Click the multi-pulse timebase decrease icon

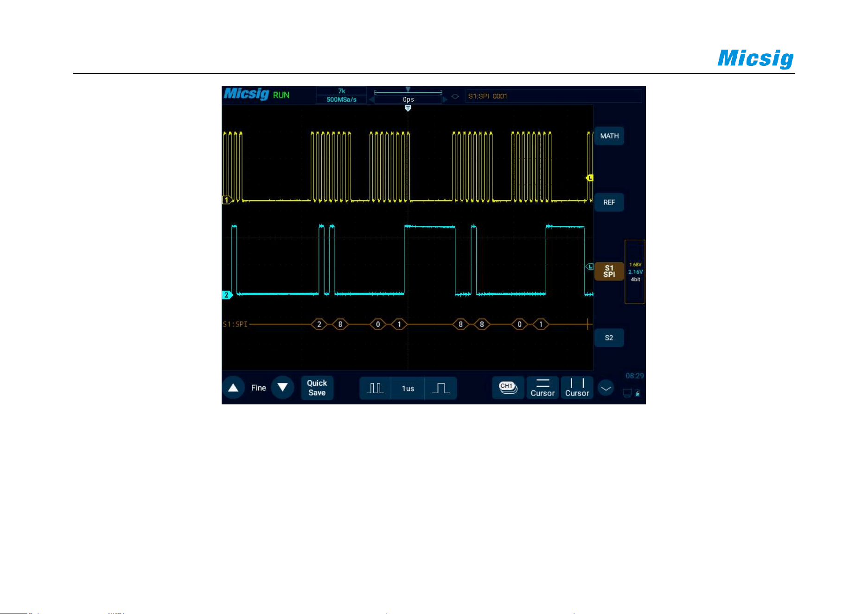(375, 388)
